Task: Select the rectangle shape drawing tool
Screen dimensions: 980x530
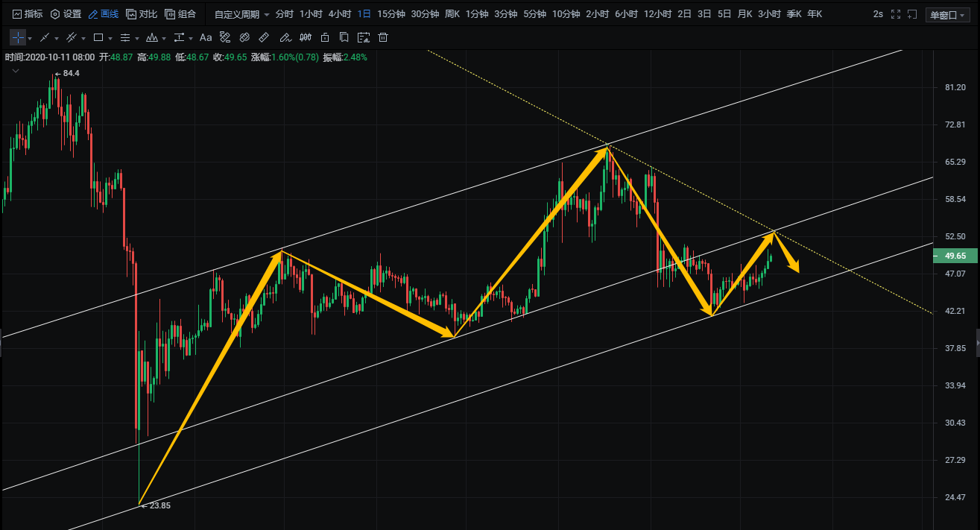Action: 98,37
